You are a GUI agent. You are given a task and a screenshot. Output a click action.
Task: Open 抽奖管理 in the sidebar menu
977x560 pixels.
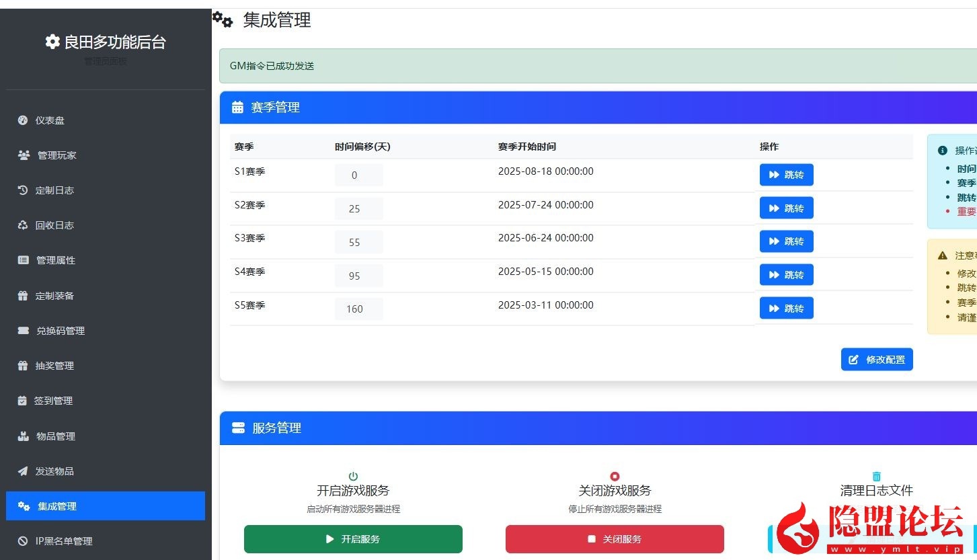[54, 366]
